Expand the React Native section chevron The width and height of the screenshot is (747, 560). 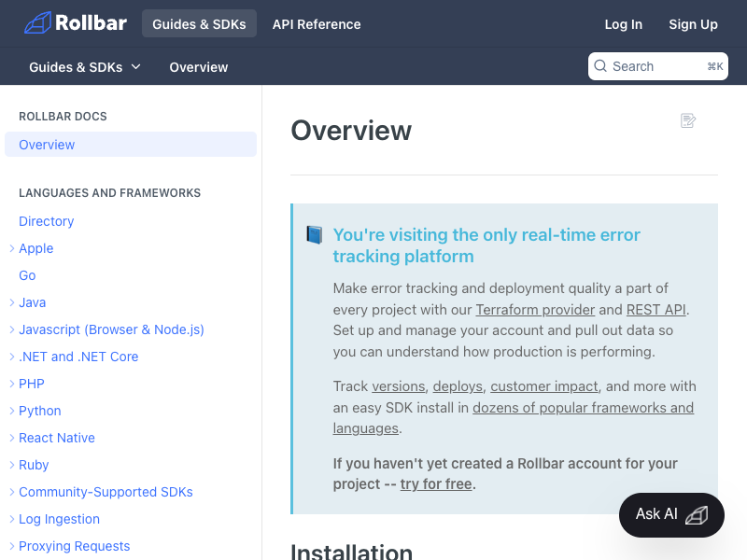pos(12,438)
